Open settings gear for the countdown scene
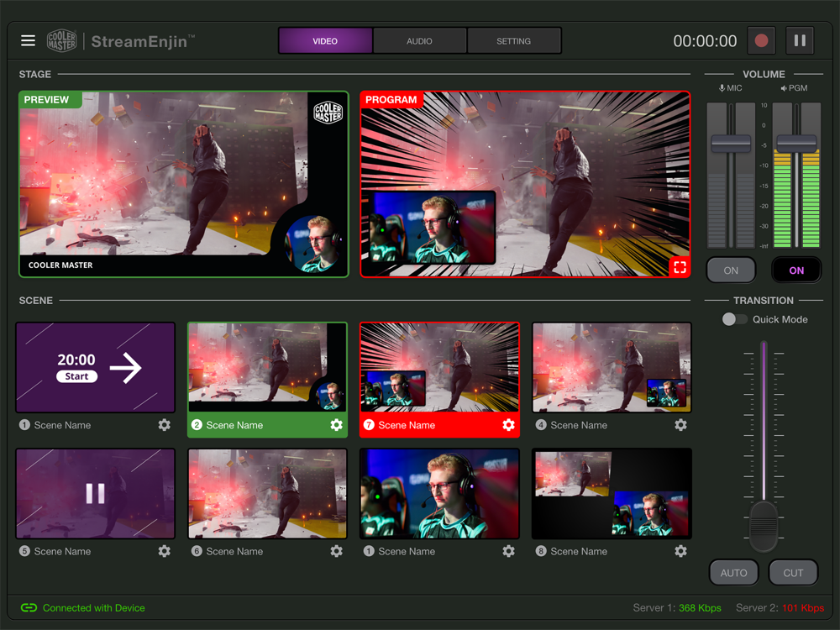Viewport: 840px width, 630px height. coord(165,425)
